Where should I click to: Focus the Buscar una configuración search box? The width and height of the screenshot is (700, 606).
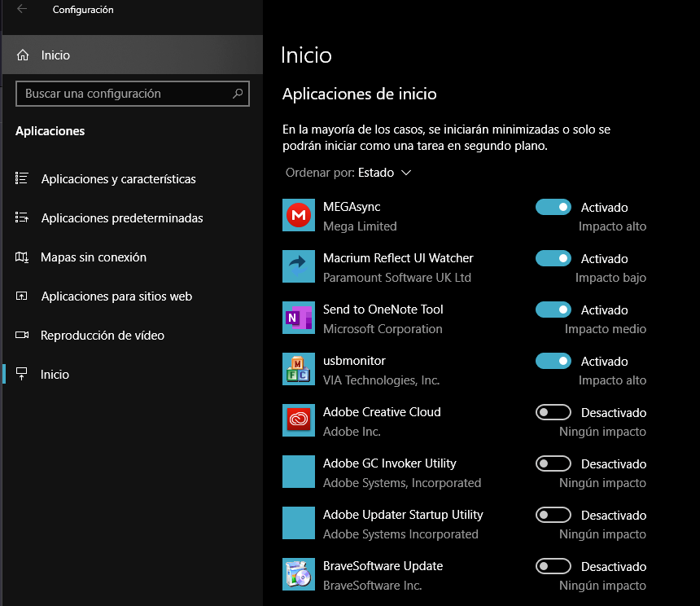click(133, 94)
